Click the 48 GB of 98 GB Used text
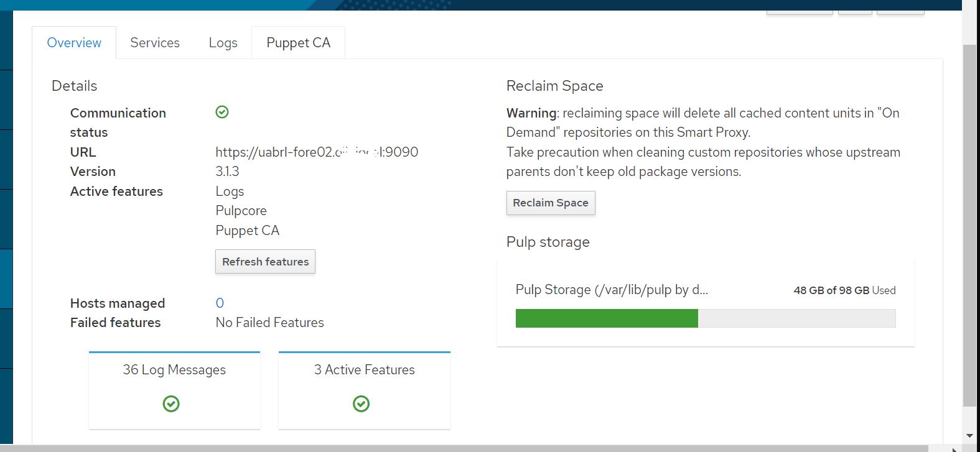This screenshot has width=980, height=452. point(844,290)
